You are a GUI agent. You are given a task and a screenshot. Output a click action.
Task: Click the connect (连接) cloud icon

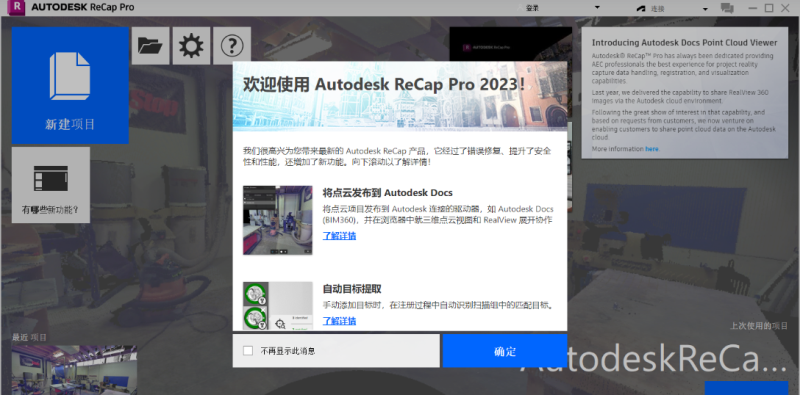[x=641, y=9]
